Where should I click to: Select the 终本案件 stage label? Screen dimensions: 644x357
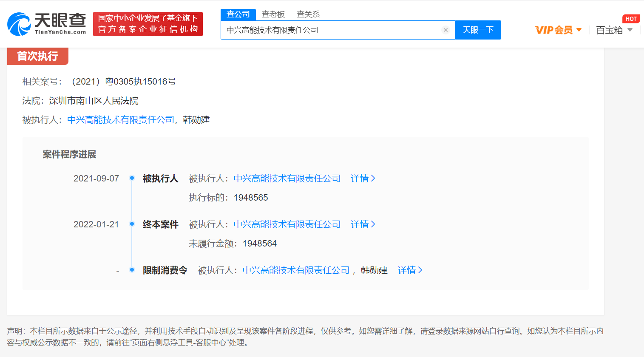[161, 224]
